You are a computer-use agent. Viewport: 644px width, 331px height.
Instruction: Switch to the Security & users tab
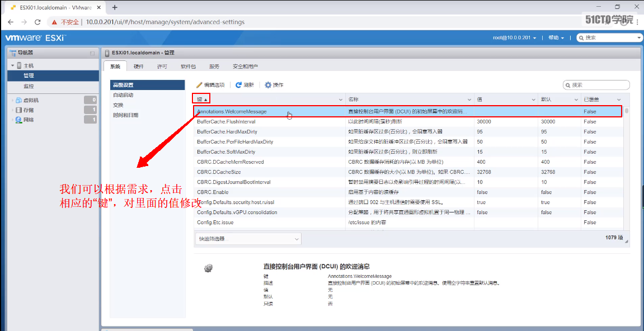coord(245,67)
